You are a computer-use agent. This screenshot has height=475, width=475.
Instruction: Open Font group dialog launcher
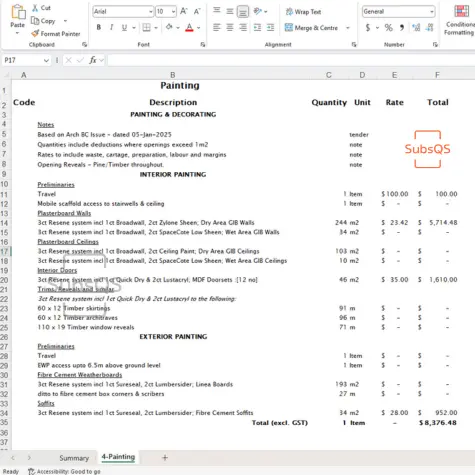[x=203, y=44]
